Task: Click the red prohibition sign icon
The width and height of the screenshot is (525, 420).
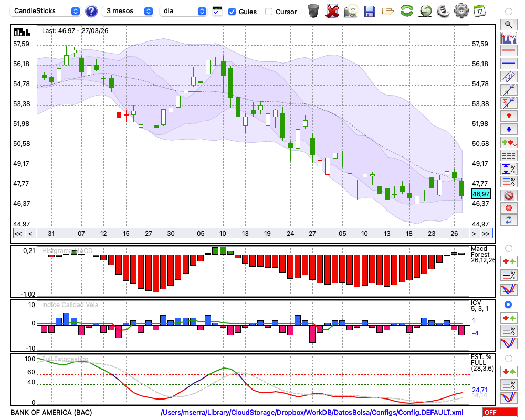Action: point(508,195)
